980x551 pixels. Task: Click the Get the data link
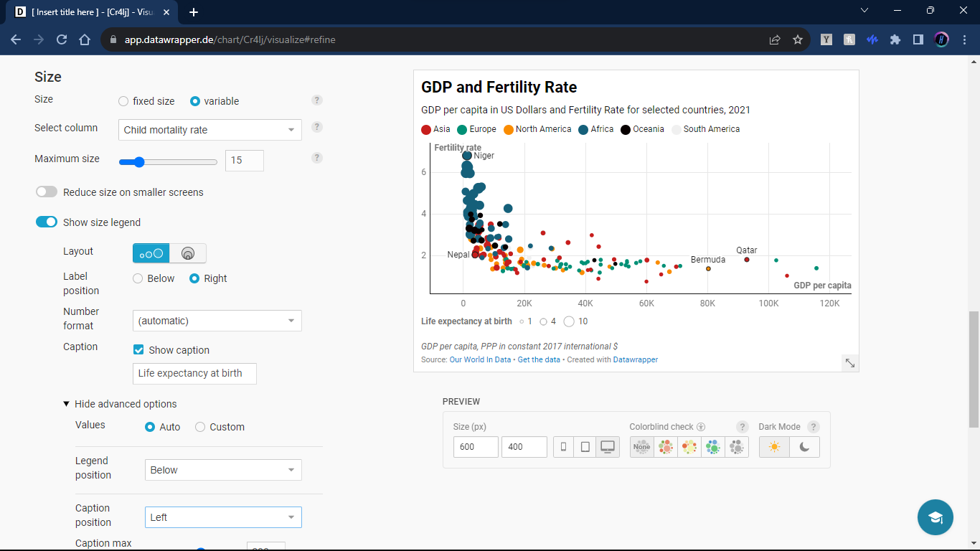coord(539,359)
